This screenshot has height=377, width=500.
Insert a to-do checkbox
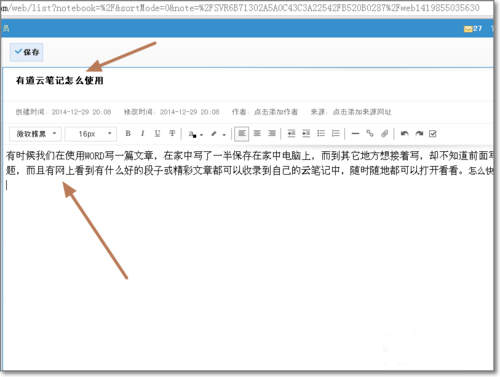pyautogui.click(x=433, y=134)
